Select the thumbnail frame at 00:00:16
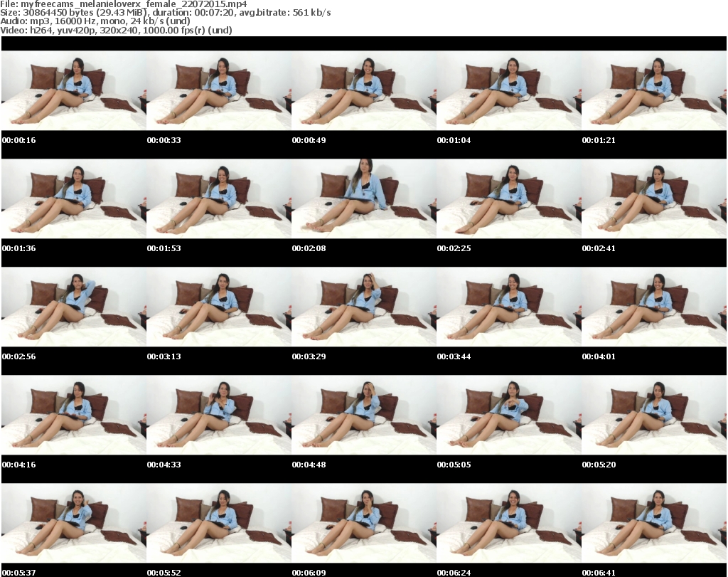 73,90
